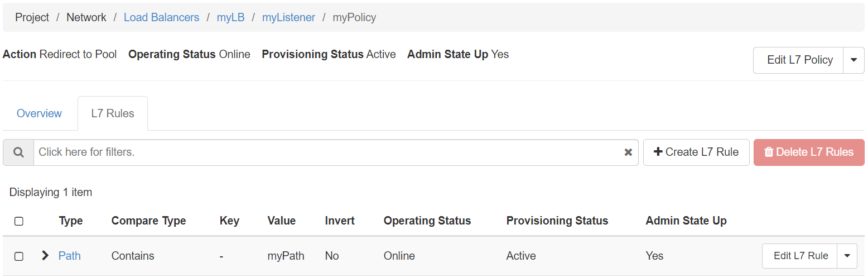This screenshot has height=277, width=868.
Task: Click the Edit L7 Policy button
Action: (x=799, y=60)
